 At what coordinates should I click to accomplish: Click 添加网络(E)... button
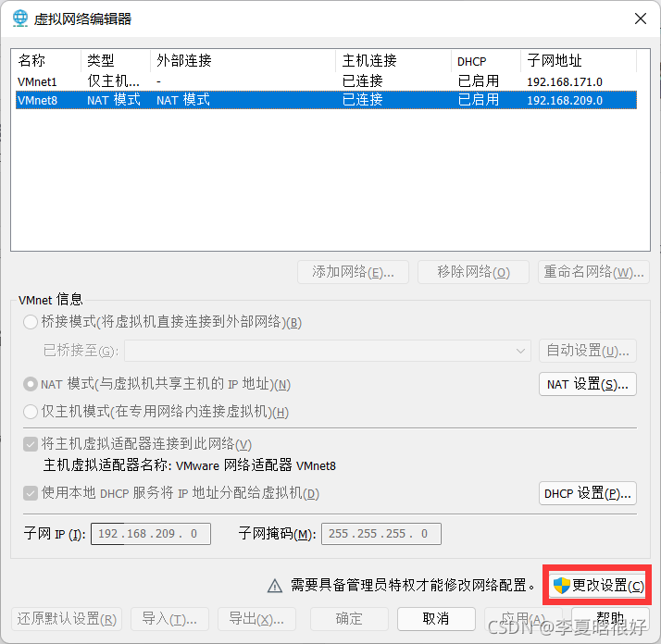(x=353, y=272)
